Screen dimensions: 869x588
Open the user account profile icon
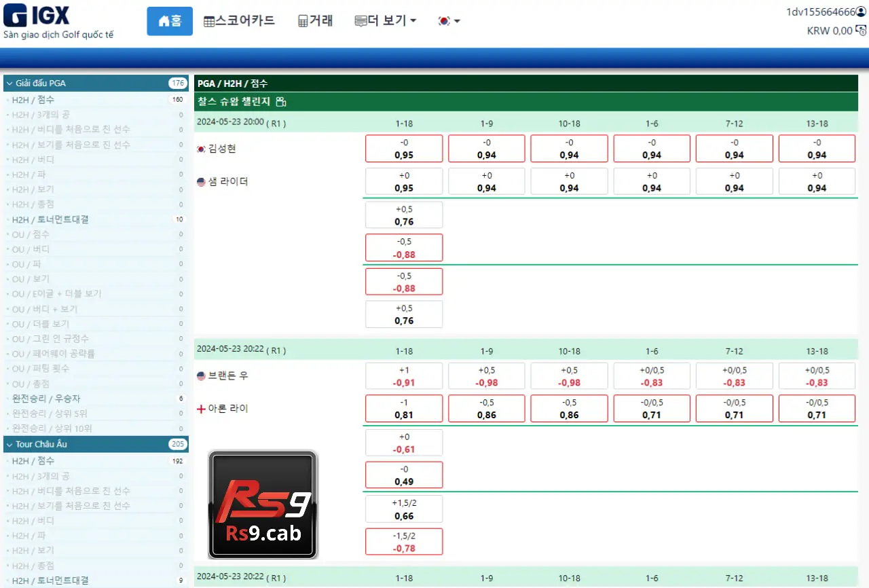click(x=861, y=12)
